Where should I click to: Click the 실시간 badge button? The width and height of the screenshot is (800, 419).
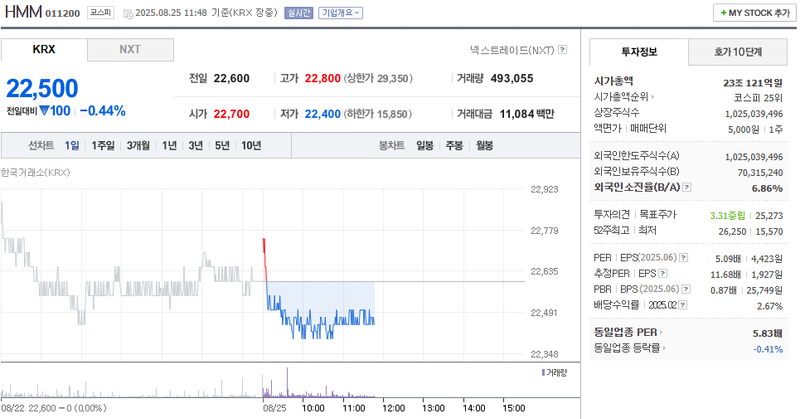click(x=298, y=13)
